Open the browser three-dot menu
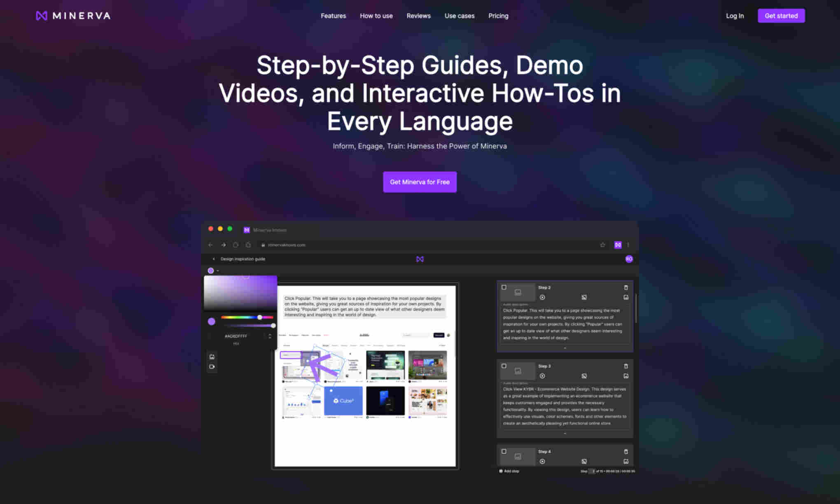Viewport: 840px width, 504px height. pyautogui.click(x=628, y=245)
